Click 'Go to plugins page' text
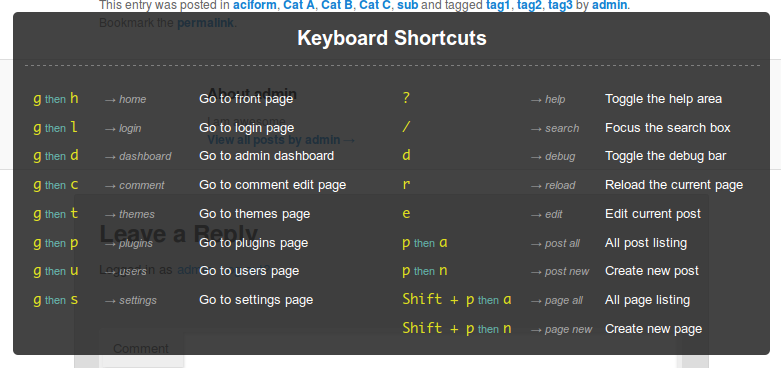The image size is (781, 368). tap(254, 243)
